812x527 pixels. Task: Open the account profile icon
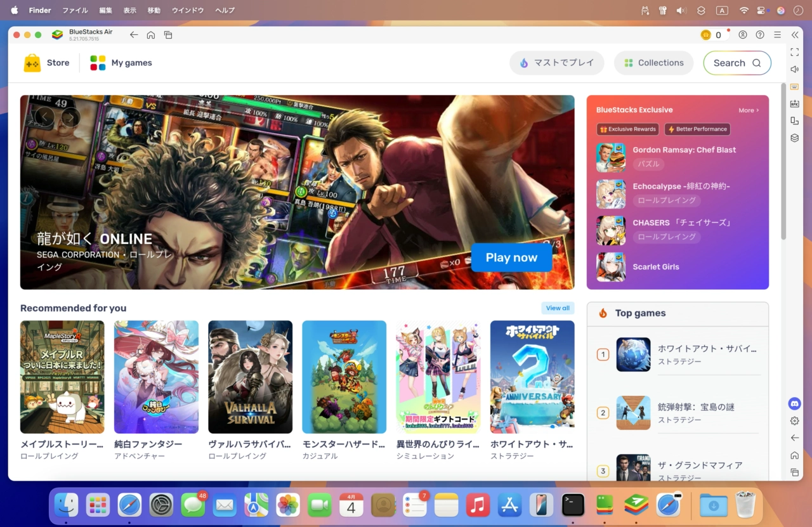[x=743, y=35]
